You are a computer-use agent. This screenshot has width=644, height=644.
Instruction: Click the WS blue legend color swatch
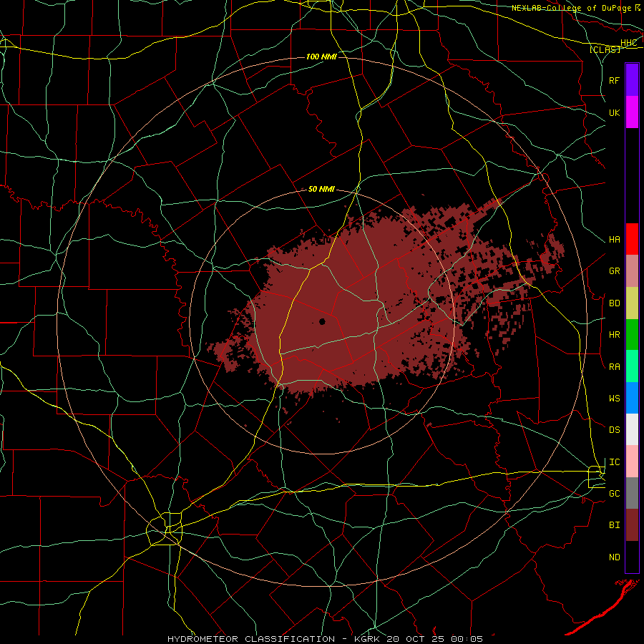tap(632, 398)
